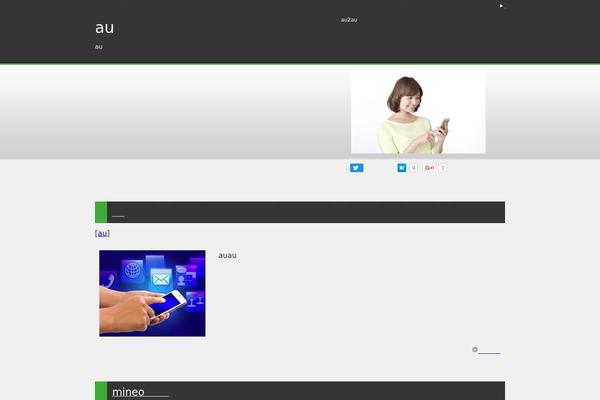The width and height of the screenshot is (600, 400).
Task: Click the small 'au' tagline under the title
Action: (98, 47)
